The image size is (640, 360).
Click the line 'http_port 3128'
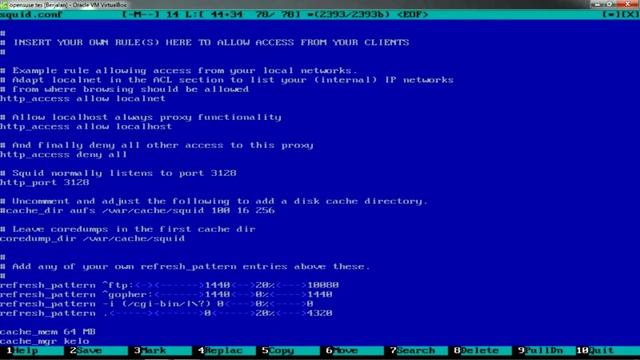(44, 182)
